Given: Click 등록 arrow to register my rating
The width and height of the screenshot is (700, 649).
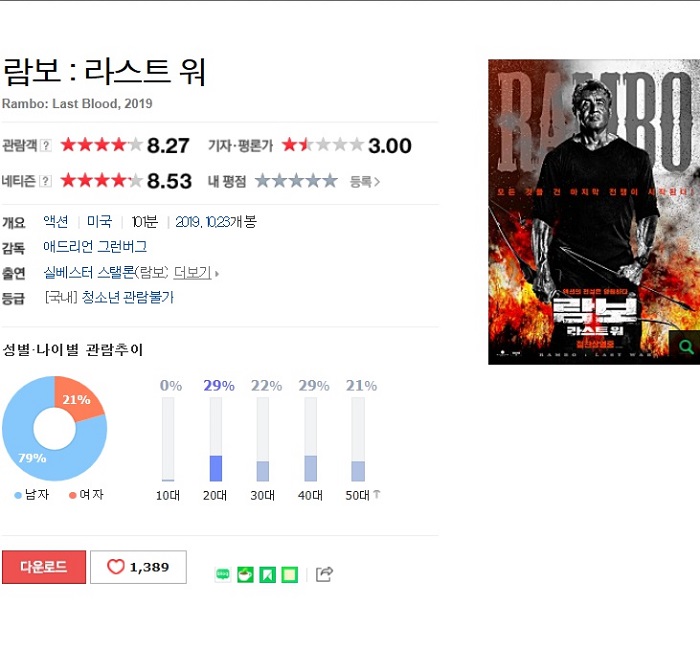Looking at the screenshot, I should [x=365, y=182].
